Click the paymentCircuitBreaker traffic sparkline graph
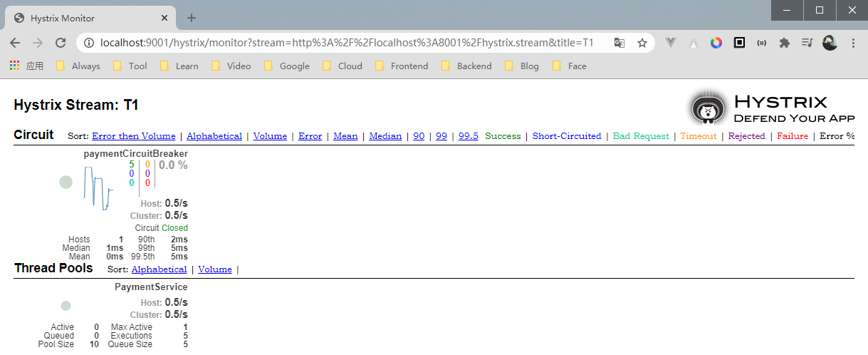868x355 pixels. [98, 187]
